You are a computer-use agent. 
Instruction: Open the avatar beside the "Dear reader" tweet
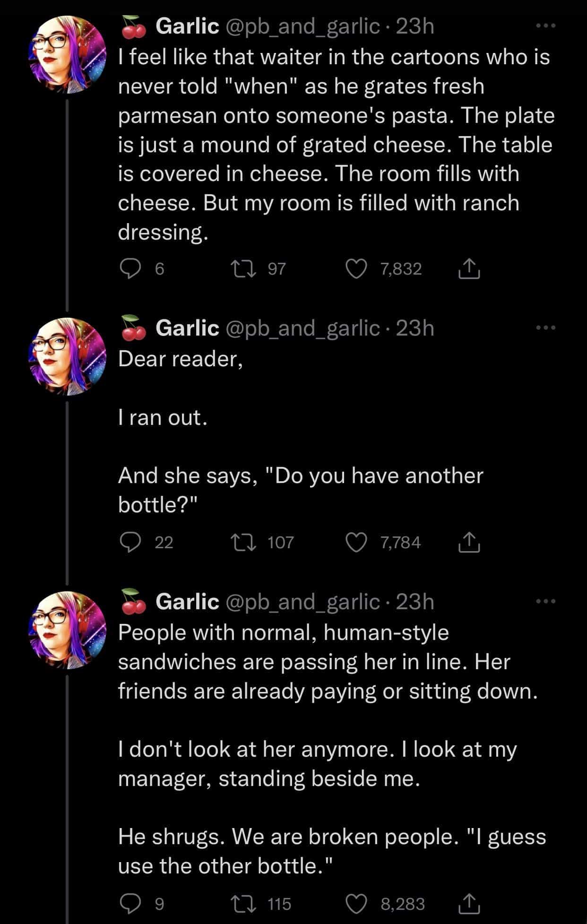68,356
